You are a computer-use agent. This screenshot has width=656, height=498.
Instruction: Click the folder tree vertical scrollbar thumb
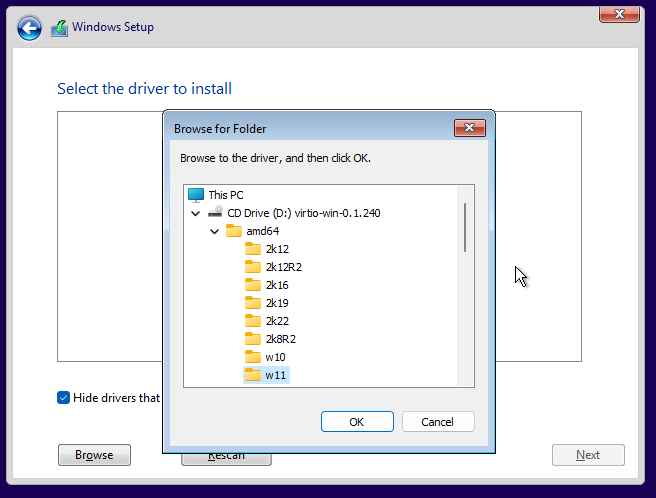465,227
